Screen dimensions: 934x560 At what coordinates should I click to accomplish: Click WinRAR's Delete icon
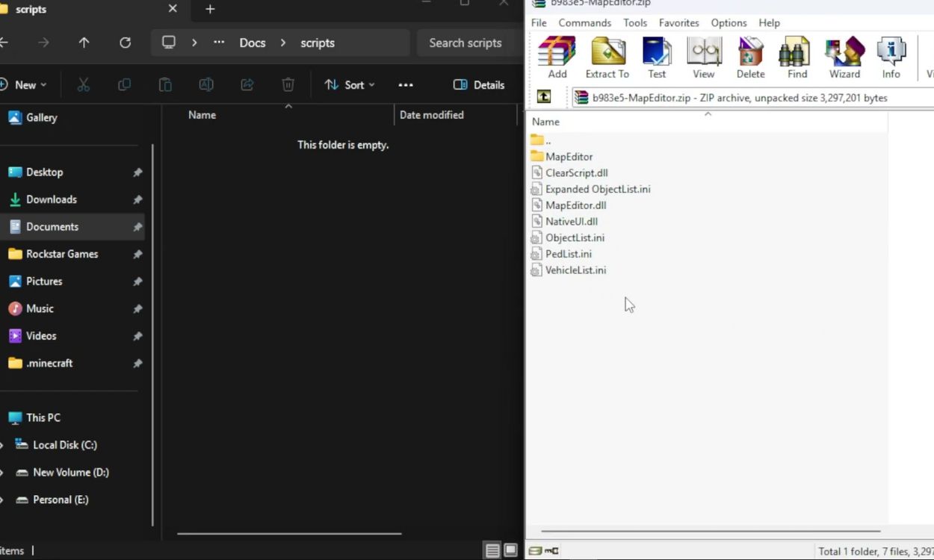pos(750,56)
